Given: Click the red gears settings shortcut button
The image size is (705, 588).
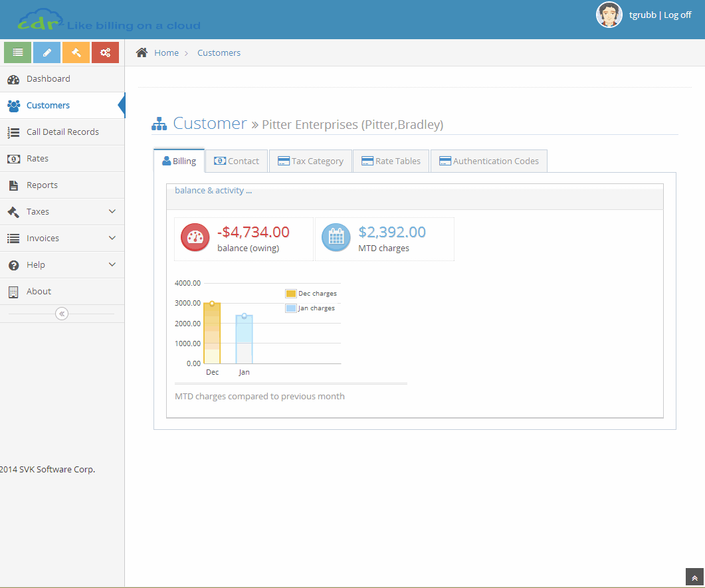Looking at the screenshot, I should (105, 52).
